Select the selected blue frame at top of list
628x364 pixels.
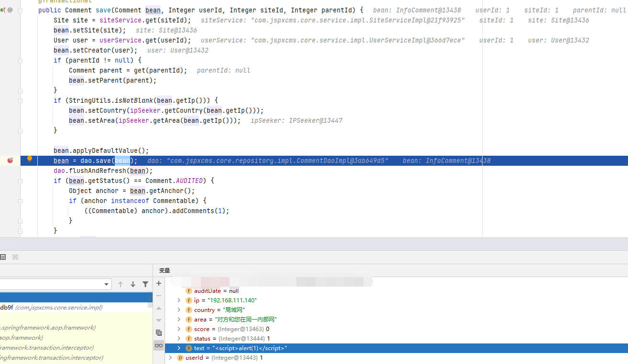(x=76, y=298)
